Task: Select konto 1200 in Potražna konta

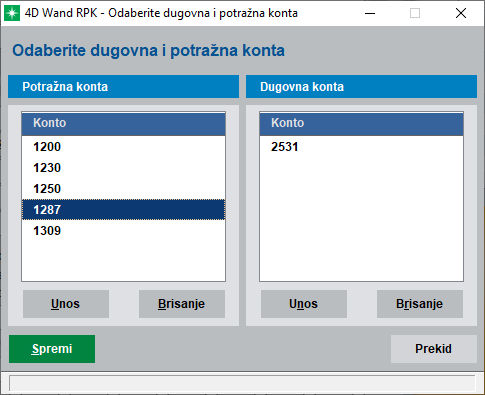Action: [123, 147]
